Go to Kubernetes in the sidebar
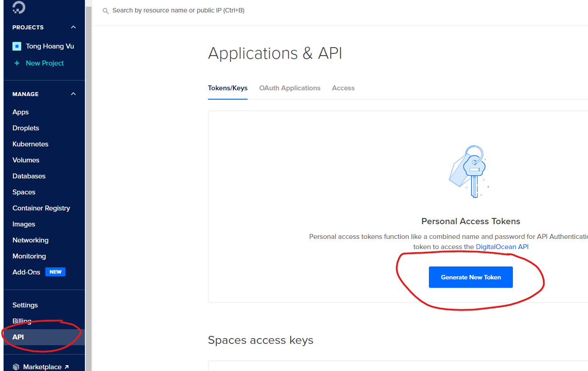Screen dimensions: 588x371 click(x=30, y=144)
